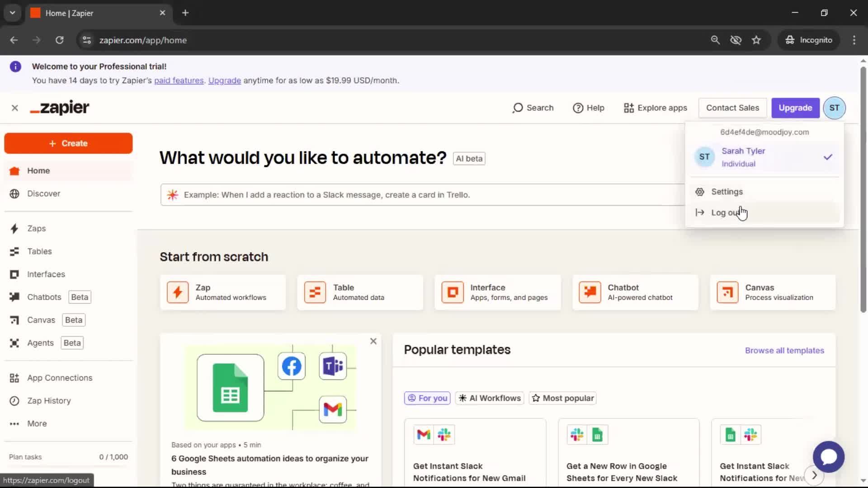
Task: View Zap History
Action: pyautogui.click(x=49, y=401)
